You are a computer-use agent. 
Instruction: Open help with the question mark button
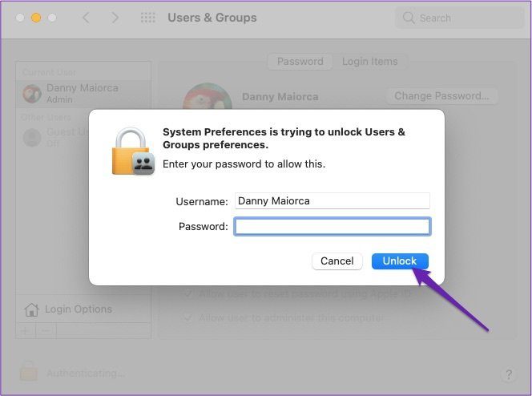pos(509,374)
